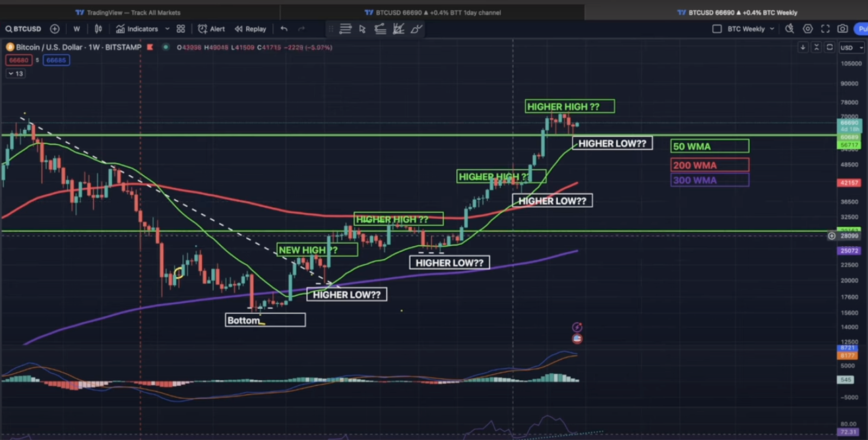Toggle the green market status dot
This screenshot has width=868, height=440.
(165, 47)
